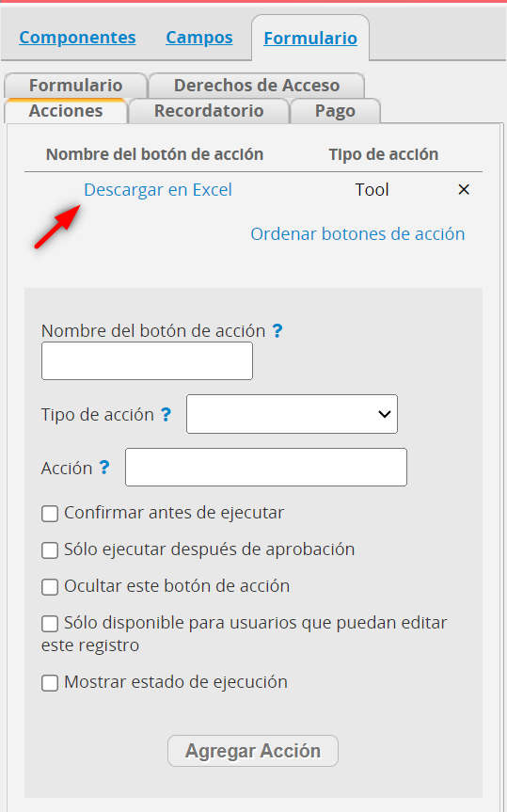This screenshot has height=812, width=507.
Task: Open the Recordatorio sub-tab
Action: 209,111
